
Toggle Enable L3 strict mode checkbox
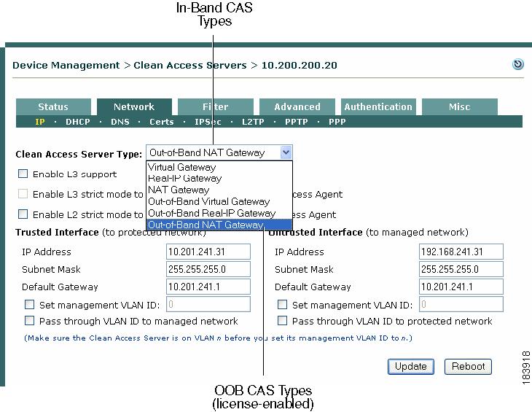point(23,194)
